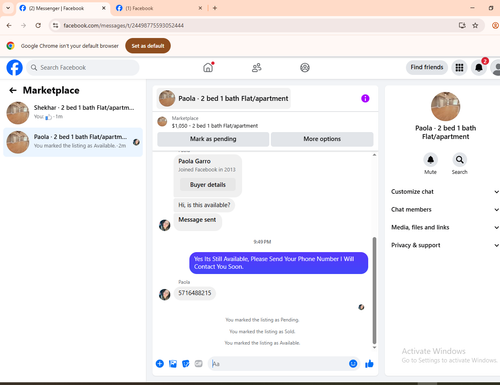The height and width of the screenshot is (385, 500).
Task: Click Find friends button
Action: click(427, 67)
